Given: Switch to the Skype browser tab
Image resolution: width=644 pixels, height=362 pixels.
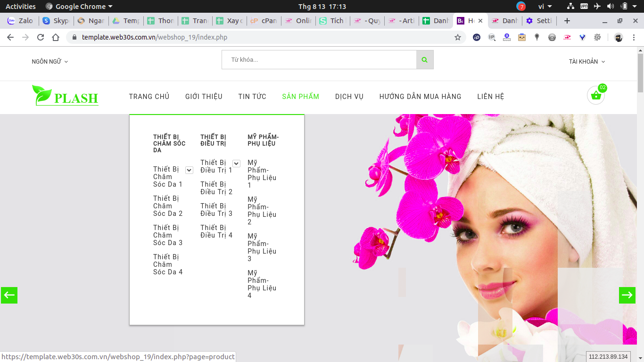Looking at the screenshot, I should pos(55,21).
